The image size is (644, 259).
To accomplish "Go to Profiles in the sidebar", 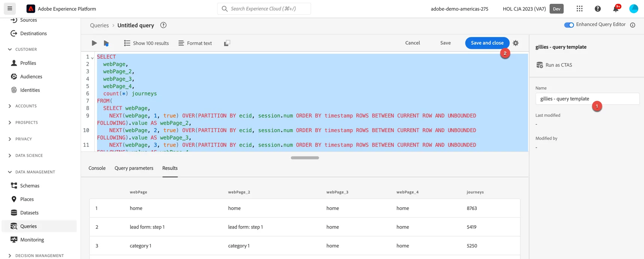I will coord(28,63).
